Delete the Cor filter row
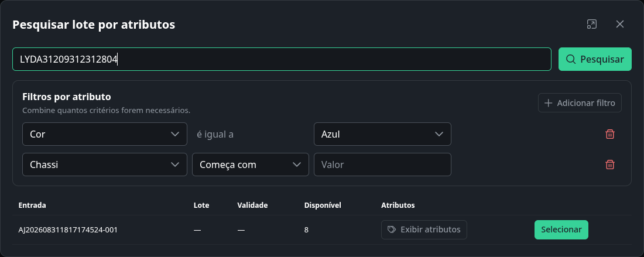Screen dimensions: 644x257 (x=610, y=134)
